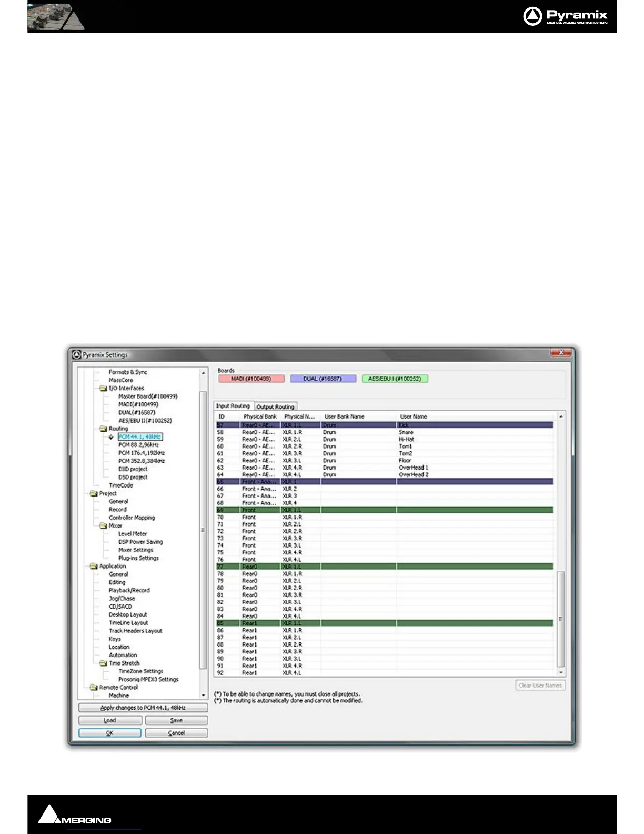Close the Pyramix Settings window

click(561, 352)
